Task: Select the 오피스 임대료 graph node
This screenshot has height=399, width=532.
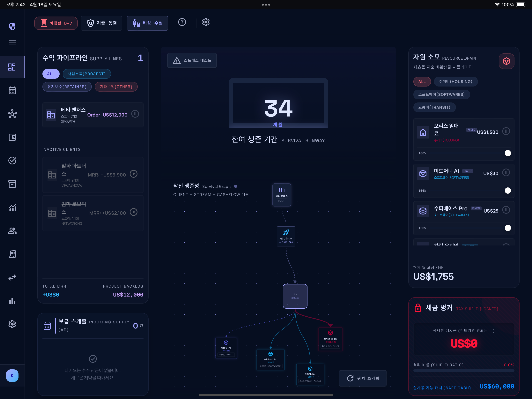Action: [330, 339]
